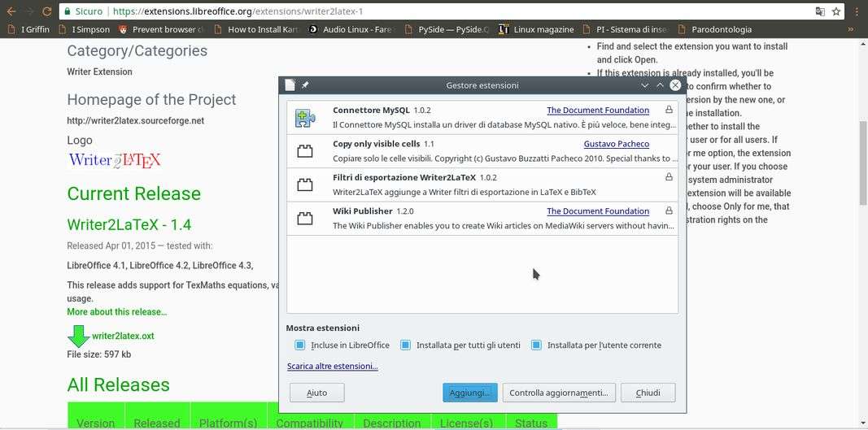
Task: Open the I Simpson bookmark
Action: tap(84, 29)
